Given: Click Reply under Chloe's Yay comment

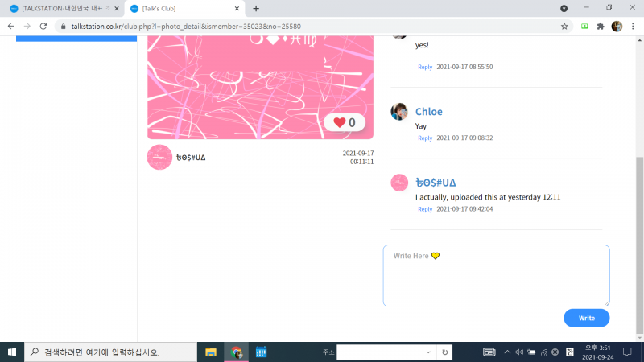Looking at the screenshot, I should pos(425,138).
